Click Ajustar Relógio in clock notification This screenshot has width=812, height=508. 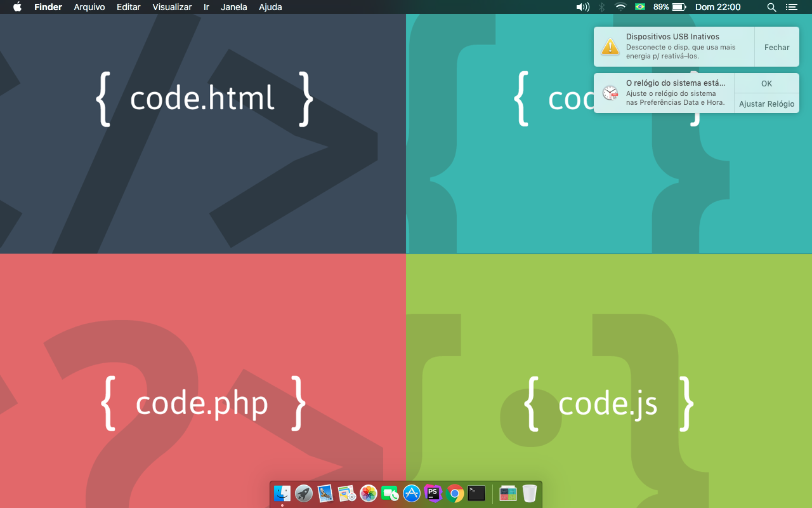pyautogui.click(x=766, y=104)
